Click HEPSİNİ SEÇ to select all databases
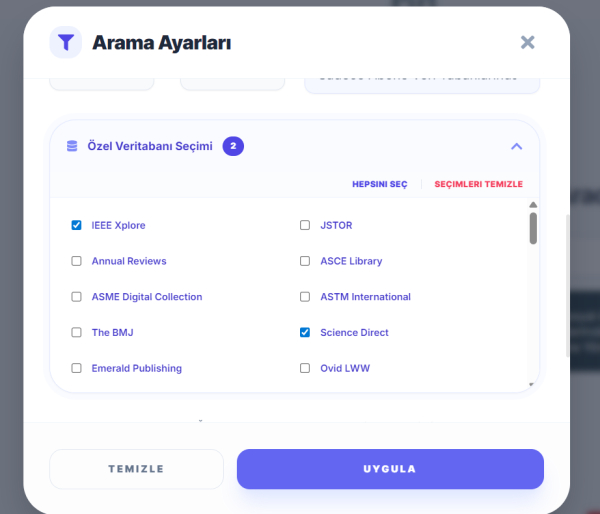 click(379, 184)
